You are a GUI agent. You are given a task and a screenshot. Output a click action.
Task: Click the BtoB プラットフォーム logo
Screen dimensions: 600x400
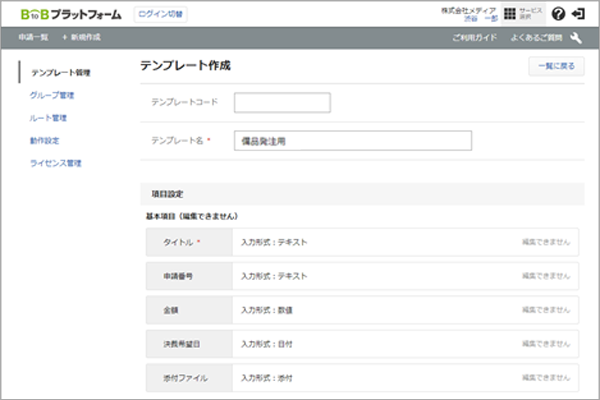pos(70,14)
